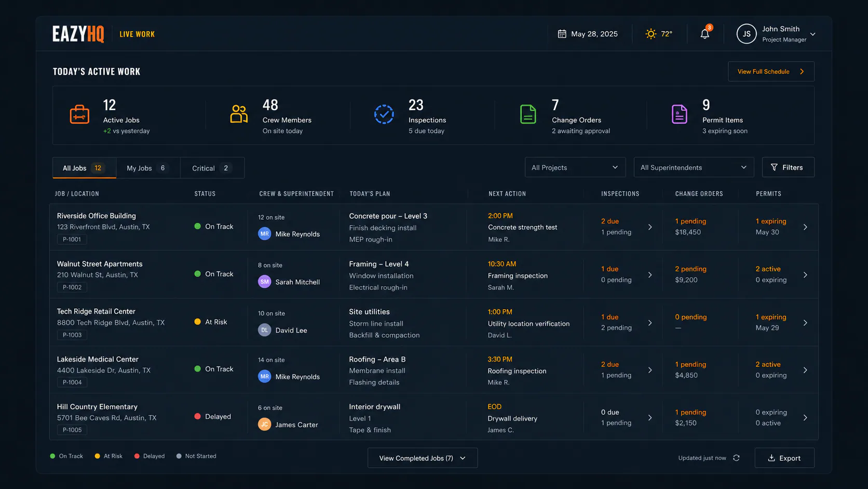Expand inspections chevron for Walnut Street Apartments
This screenshot has width=868, height=489.
pyautogui.click(x=650, y=275)
